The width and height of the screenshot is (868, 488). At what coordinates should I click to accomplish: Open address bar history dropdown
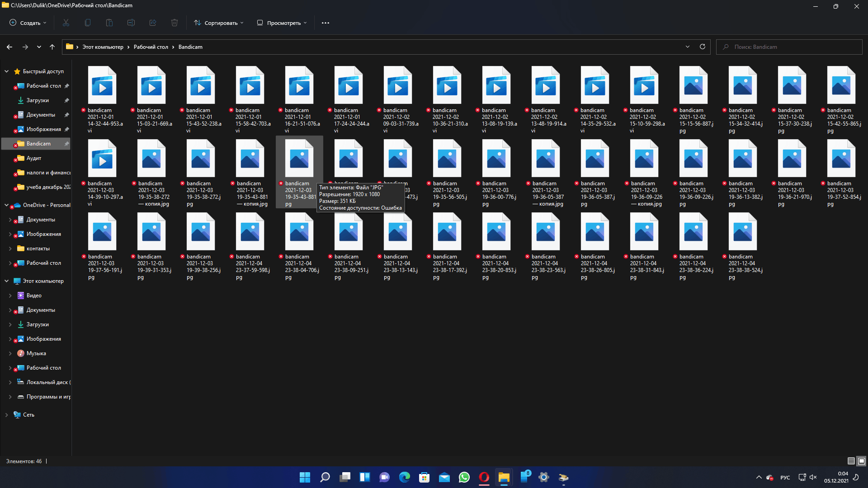[x=688, y=47]
